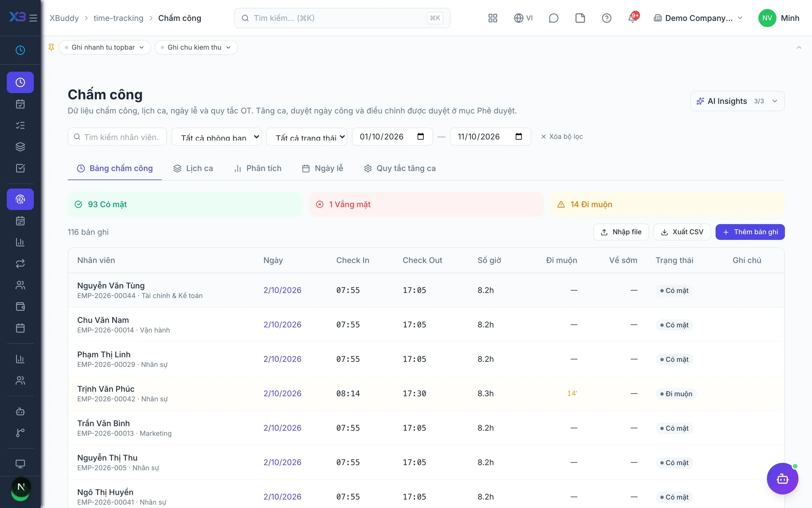Open Trịnh Văn Phúc's 2/10/2026 date link
This screenshot has height=508, width=812.
pos(282,393)
